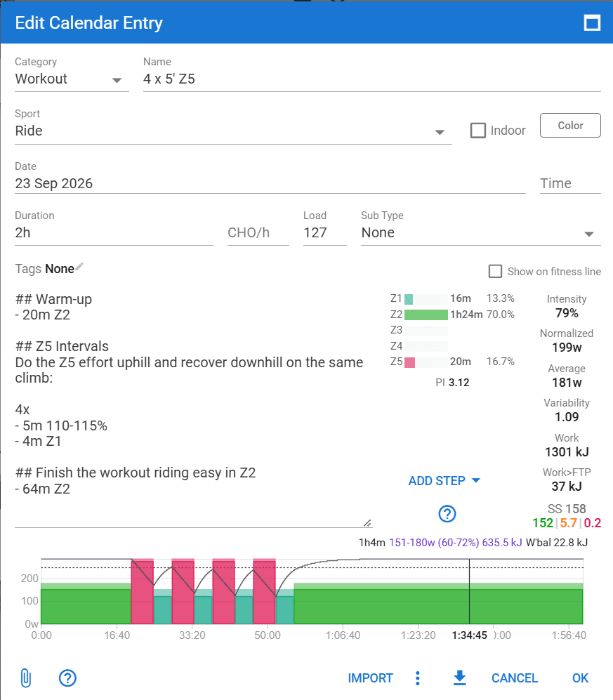613x700 pixels.
Task: Click the purple 151-180w (60-72%) text
Action: (x=434, y=543)
